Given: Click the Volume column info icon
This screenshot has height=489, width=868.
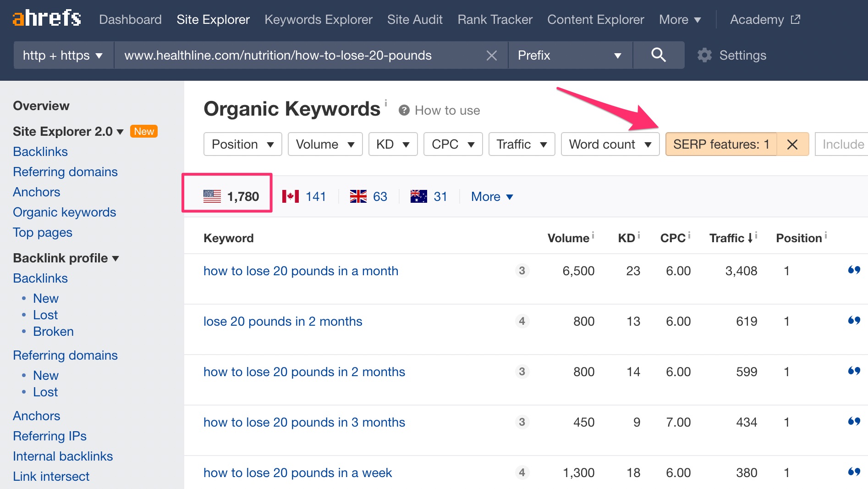Looking at the screenshot, I should coord(593,235).
